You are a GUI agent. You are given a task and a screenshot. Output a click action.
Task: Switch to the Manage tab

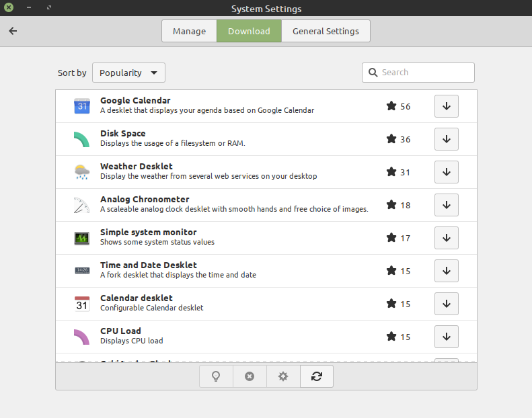189,31
